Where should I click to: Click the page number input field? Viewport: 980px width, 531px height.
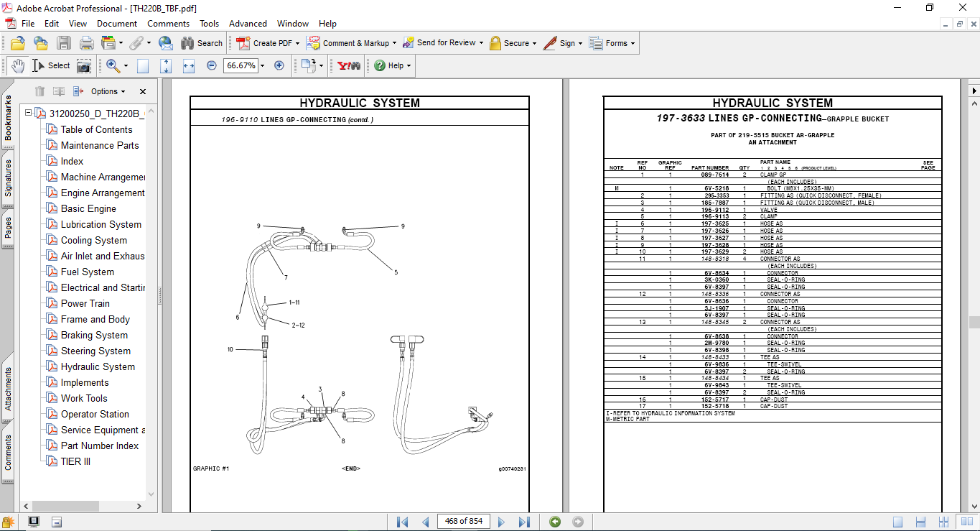(x=463, y=521)
